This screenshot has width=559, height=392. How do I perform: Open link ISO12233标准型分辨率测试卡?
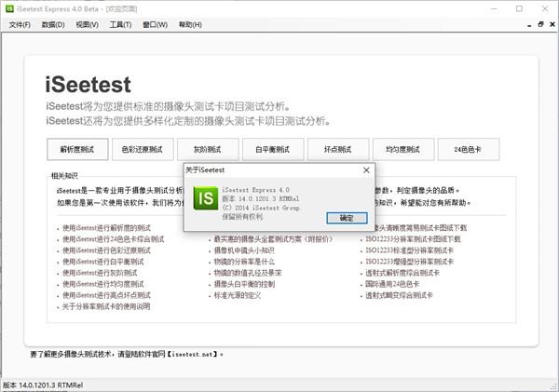pyautogui.click(x=409, y=250)
